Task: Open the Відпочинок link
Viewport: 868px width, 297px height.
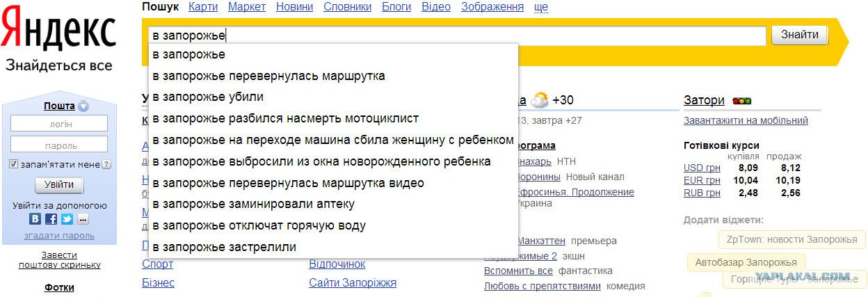Action: point(337,264)
